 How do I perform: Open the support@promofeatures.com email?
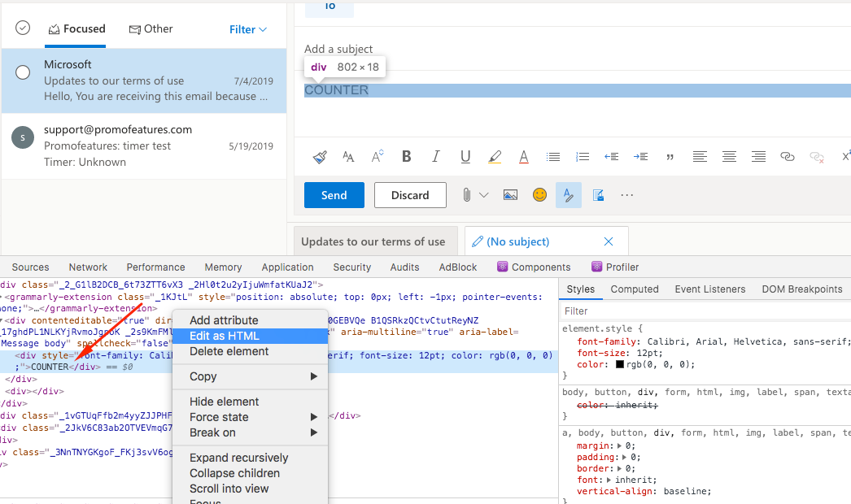point(144,146)
